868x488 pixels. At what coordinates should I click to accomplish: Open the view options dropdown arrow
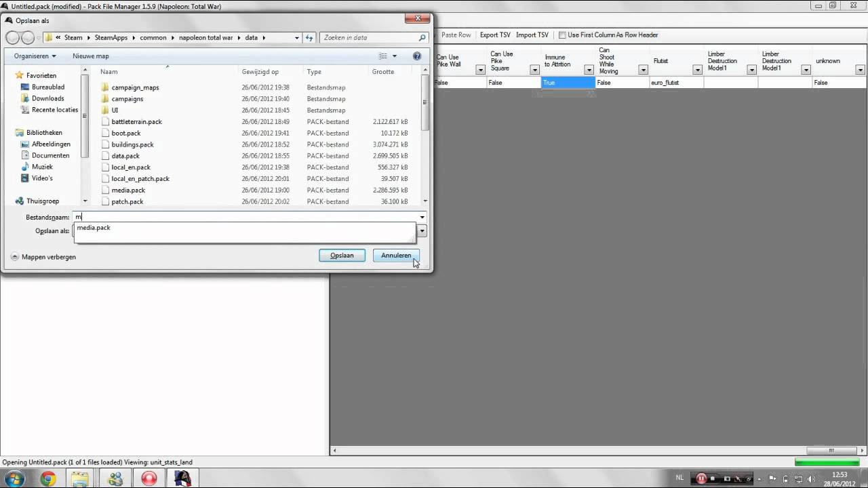point(395,56)
